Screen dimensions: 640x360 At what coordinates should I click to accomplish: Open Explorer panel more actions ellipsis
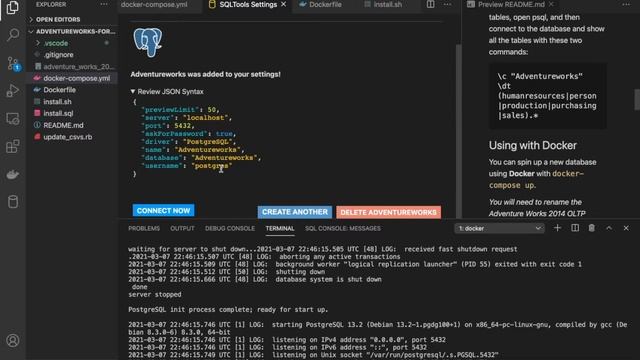point(104,4)
